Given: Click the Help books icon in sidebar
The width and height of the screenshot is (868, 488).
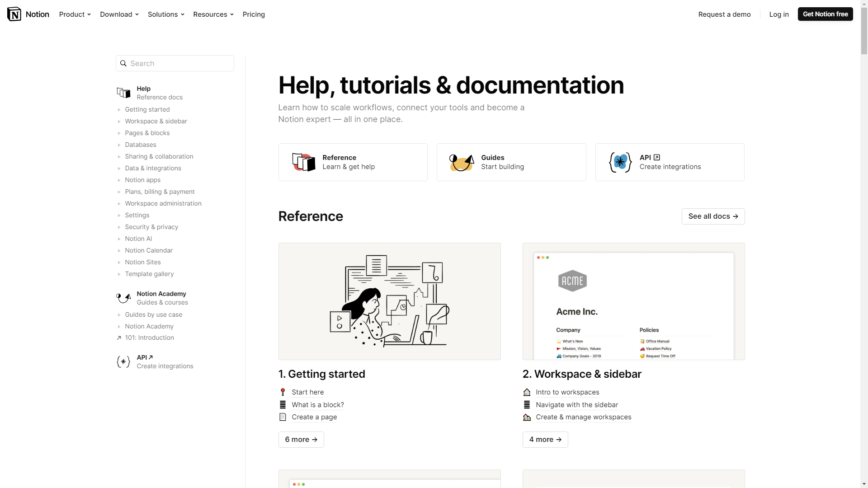Looking at the screenshot, I should 123,93.
